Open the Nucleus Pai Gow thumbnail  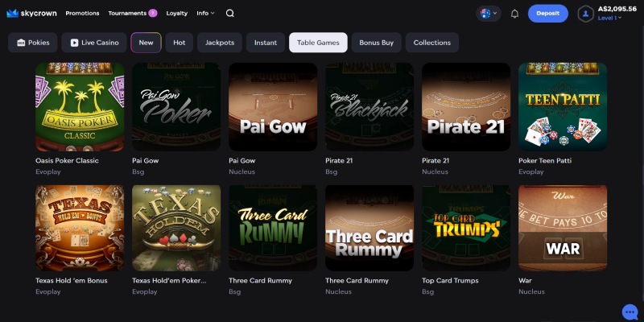(x=273, y=107)
